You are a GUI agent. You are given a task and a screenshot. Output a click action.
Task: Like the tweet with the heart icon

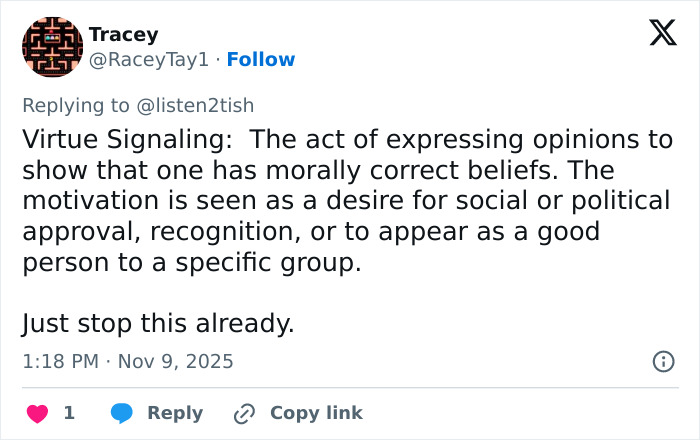click(37, 413)
